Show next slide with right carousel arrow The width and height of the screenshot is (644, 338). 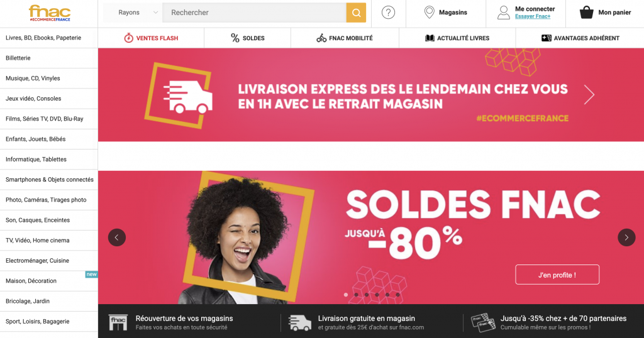[626, 237]
